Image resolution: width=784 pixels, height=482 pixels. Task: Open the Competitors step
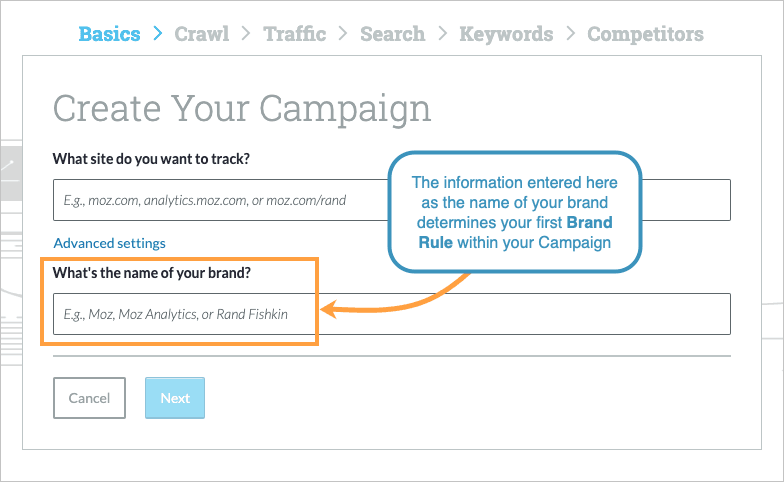click(x=645, y=34)
